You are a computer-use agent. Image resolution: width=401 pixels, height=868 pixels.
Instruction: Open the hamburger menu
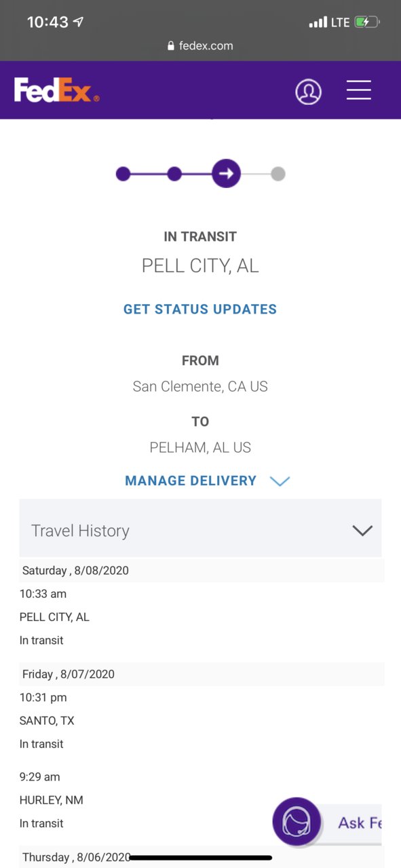(359, 90)
